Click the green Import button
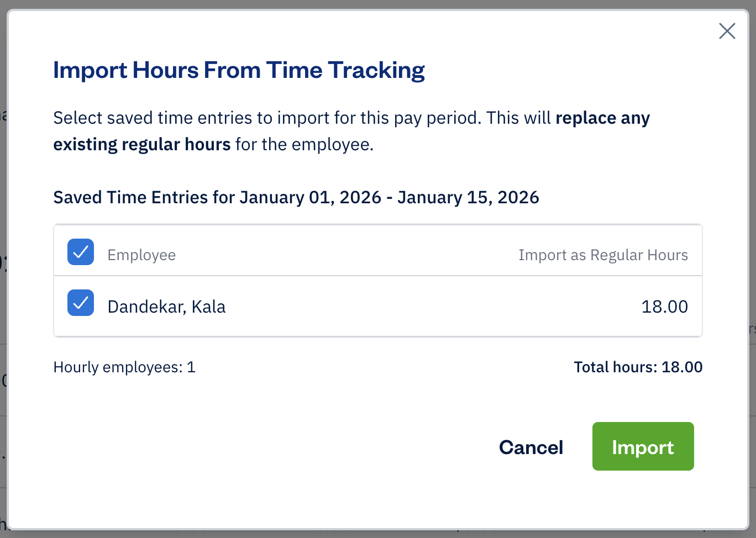Image resolution: width=756 pixels, height=538 pixels. 643,446
